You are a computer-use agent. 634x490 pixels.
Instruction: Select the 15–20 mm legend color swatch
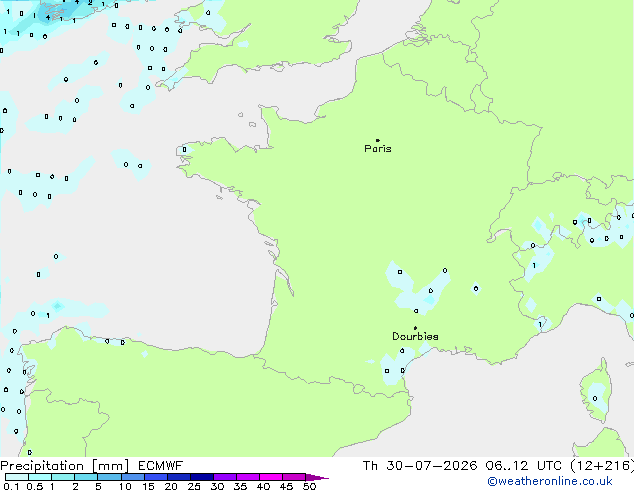tap(156, 477)
